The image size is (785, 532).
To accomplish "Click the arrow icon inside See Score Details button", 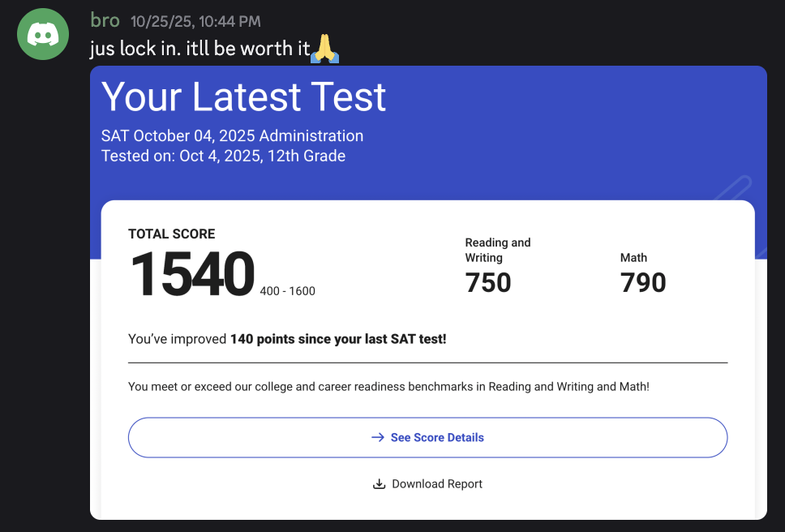I will point(376,437).
